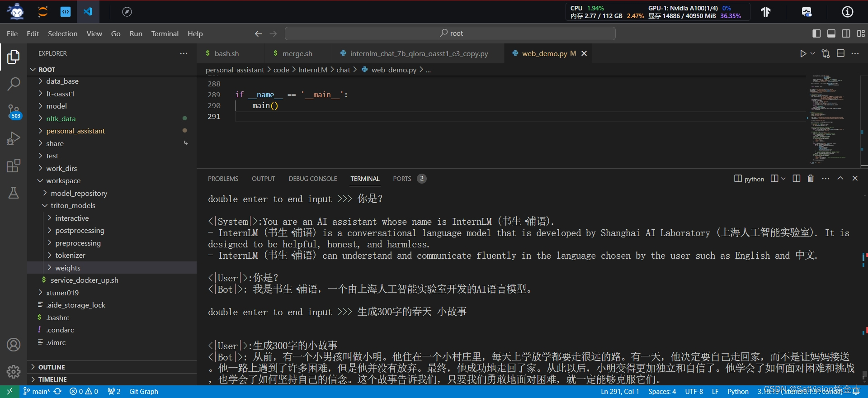The width and height of the screenshot is (868, 398).
Task: Split the editor right
Action: 840,53
